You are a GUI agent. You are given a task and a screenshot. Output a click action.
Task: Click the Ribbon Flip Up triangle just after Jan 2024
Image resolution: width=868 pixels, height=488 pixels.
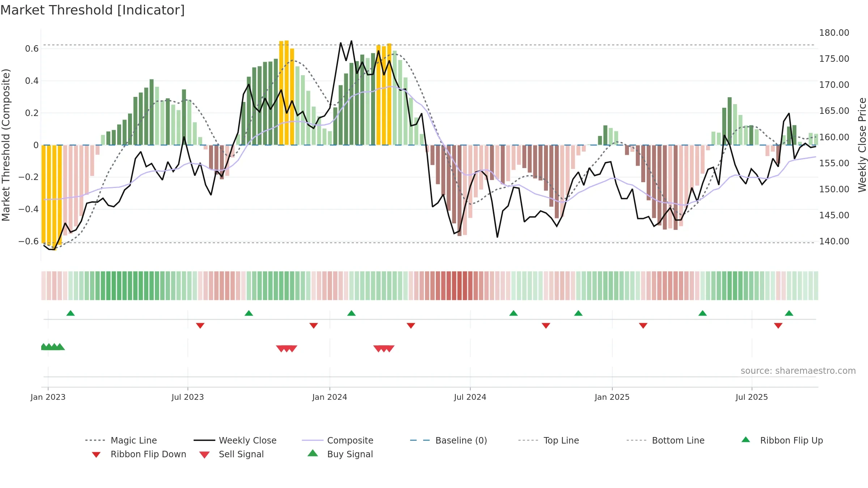[352, 313]
